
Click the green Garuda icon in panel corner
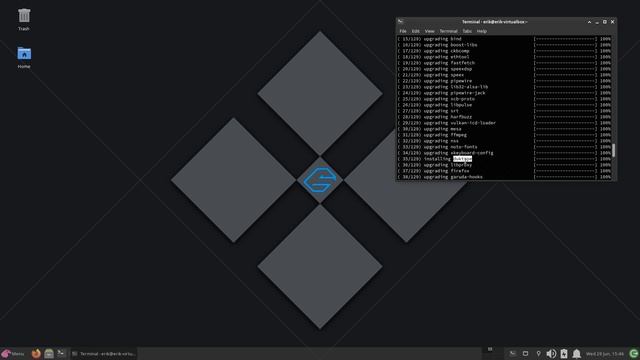click(633, 353)
